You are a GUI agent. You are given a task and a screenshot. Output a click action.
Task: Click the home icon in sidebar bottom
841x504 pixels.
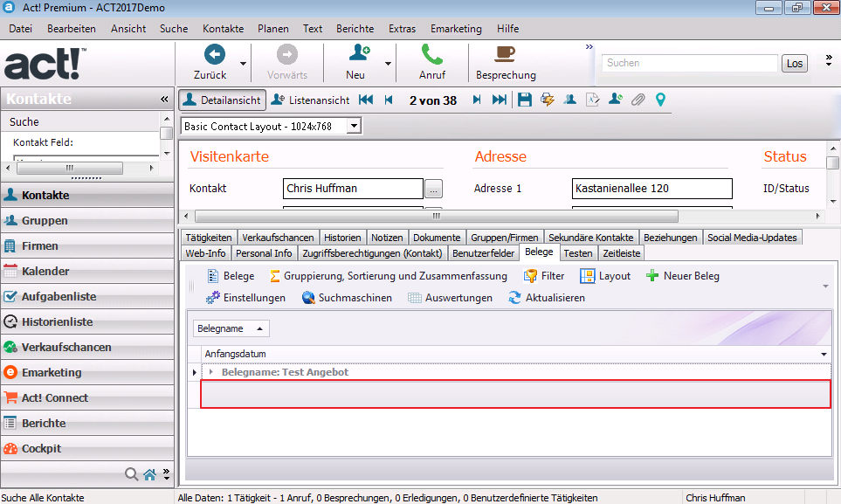click(x=149, y=474)
